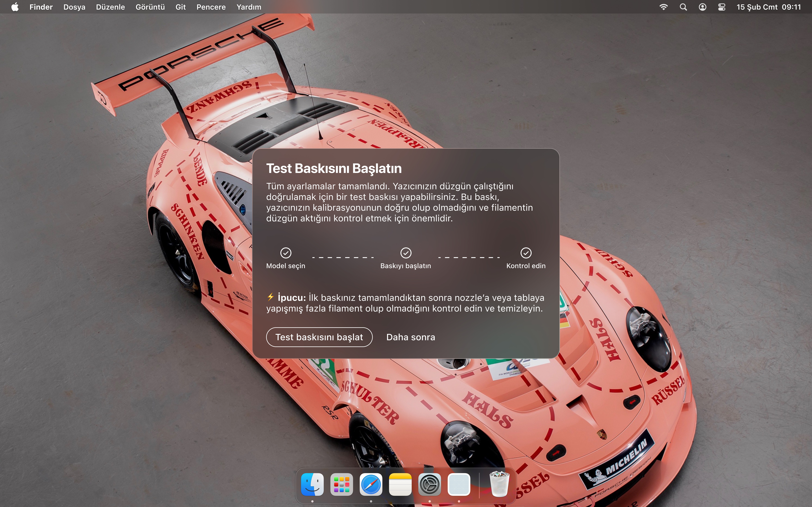Click the blank app icon in dock

[459, 484]
